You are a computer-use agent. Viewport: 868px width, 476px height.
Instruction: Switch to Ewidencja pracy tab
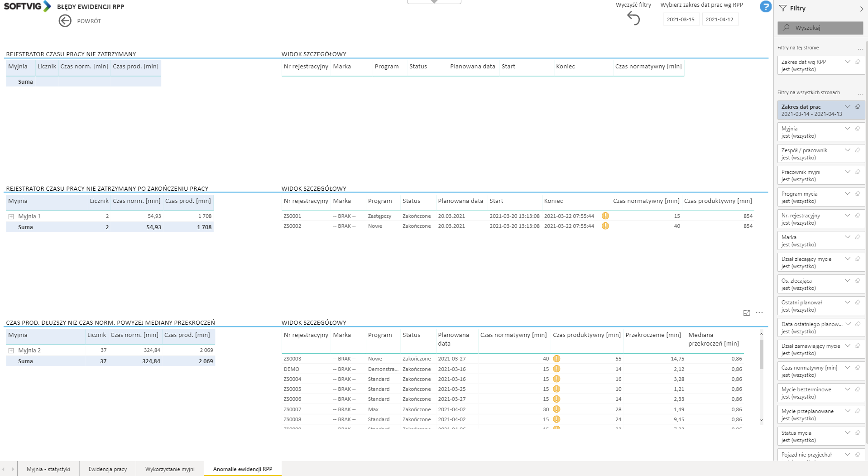108,469
